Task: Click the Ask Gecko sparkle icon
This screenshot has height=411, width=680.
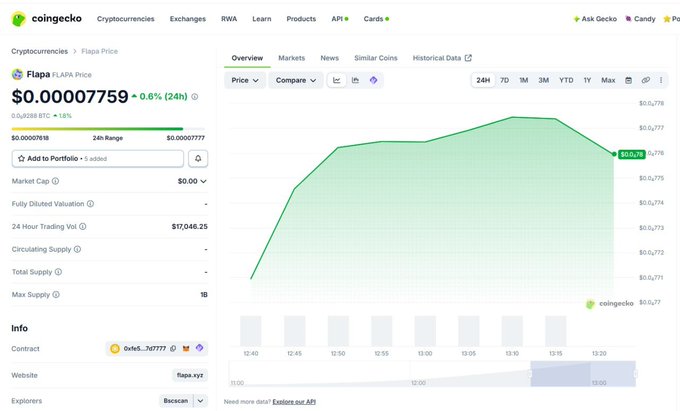Action: click(x=576, y=19)
